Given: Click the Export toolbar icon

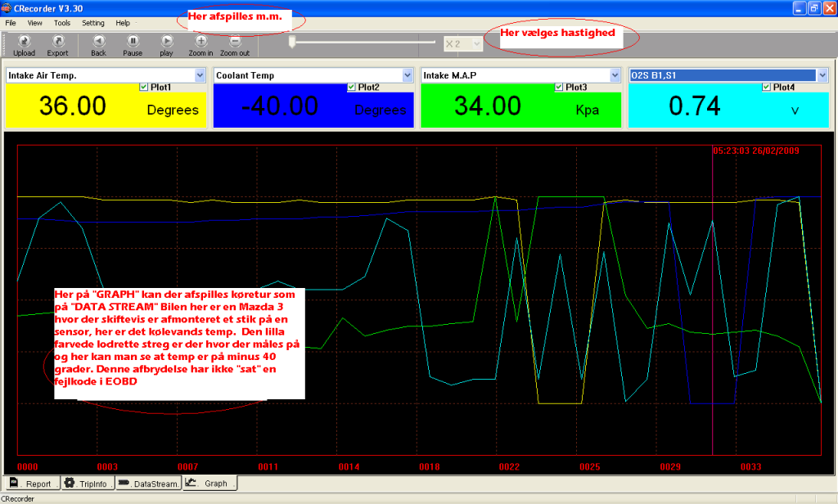Looking at the screenshot, I should [57, 41].
